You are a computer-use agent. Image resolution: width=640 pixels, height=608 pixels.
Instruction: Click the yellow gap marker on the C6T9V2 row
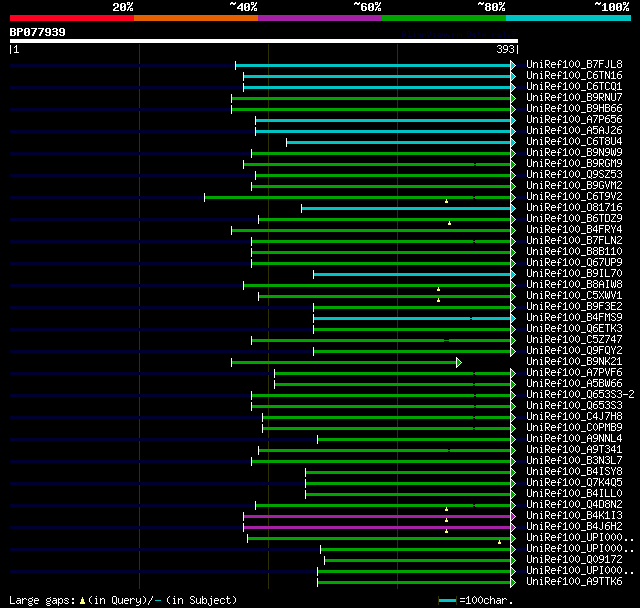click(x=447, y=201)
